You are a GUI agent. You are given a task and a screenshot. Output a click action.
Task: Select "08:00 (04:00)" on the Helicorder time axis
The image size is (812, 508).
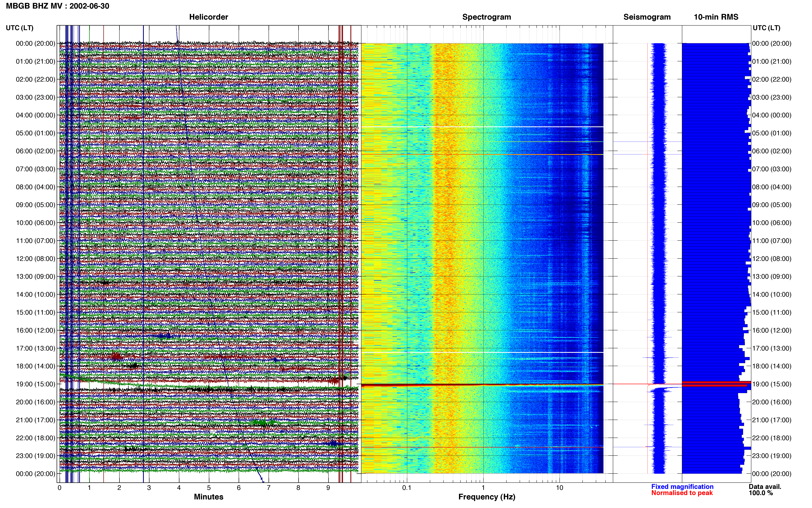pyautogui.click(x=36, y=187)
